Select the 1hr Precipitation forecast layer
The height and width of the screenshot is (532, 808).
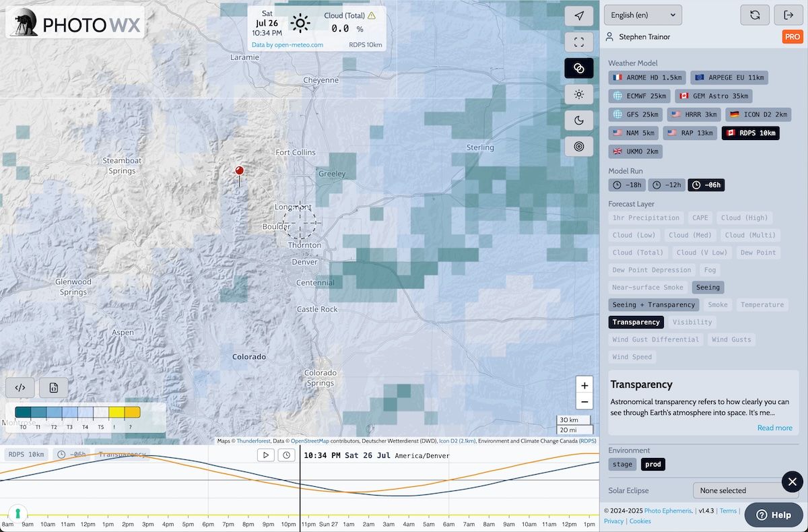[x=646, y=218]
